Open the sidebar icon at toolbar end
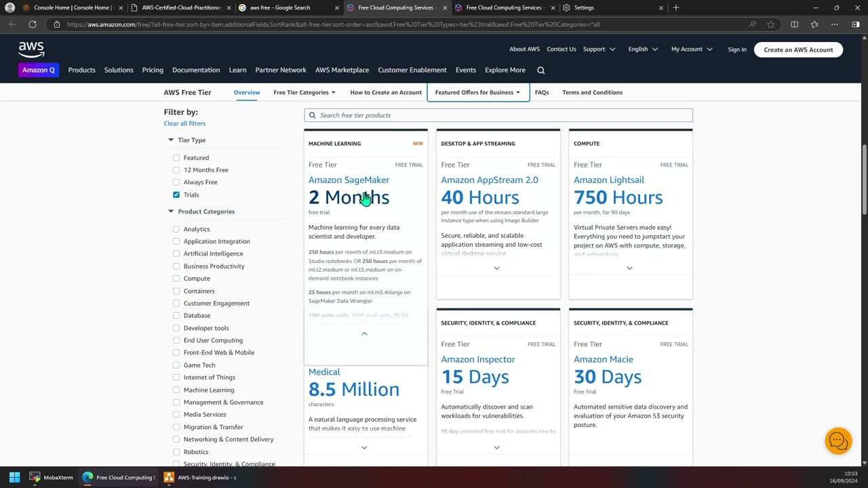Screen dimensions: 868x488 click(x=856, y=24)
